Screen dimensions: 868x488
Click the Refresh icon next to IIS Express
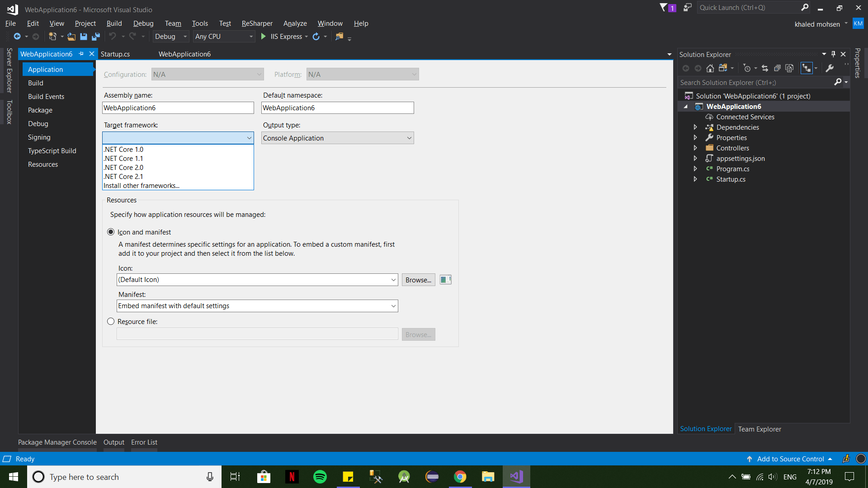click(x=316, y=37)
